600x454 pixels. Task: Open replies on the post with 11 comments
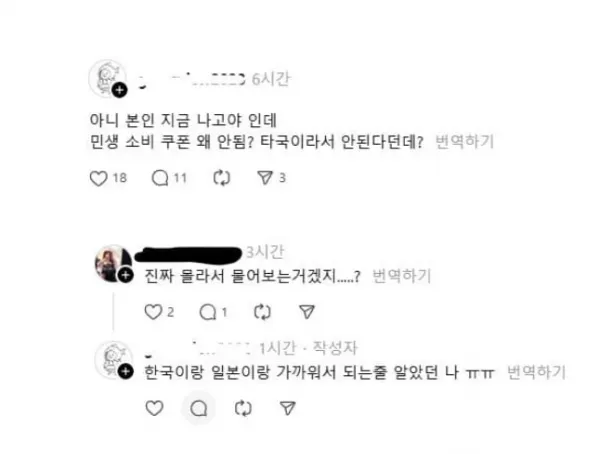point(160,178)
